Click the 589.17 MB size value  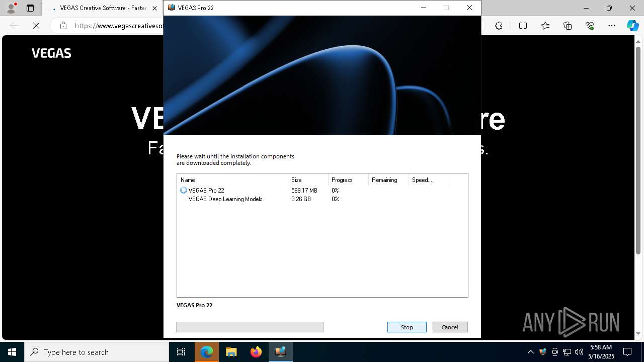(x=304, y=191)
